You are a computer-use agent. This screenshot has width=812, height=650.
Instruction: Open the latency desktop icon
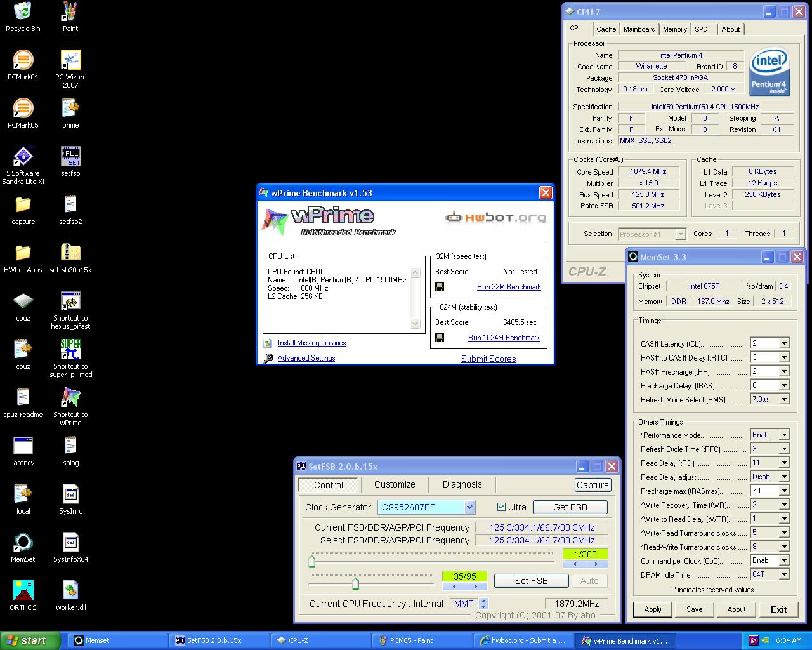(23, 451)
